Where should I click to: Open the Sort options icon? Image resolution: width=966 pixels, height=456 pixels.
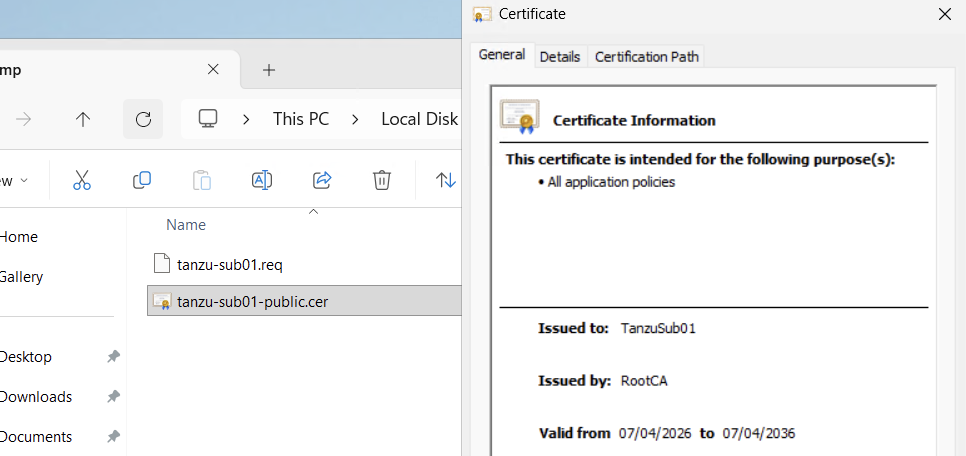445,180
